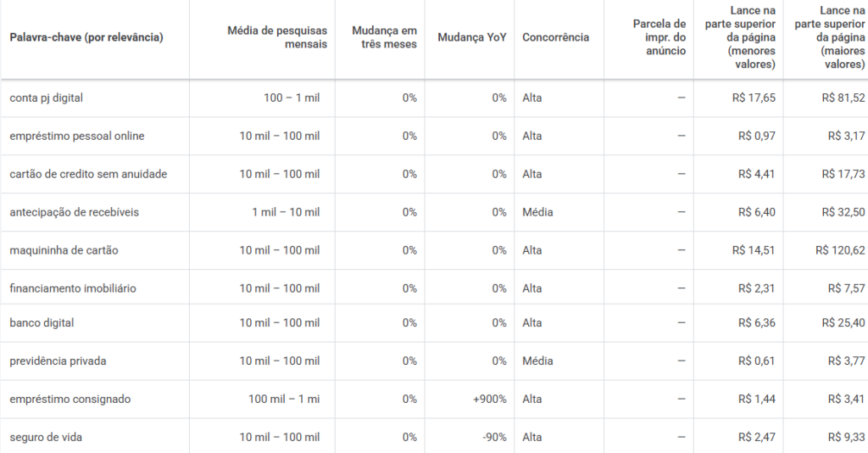Image resolution: width=868 pixels, height=453 pixels.
Task: Open cartão de credito sem anuidade keyword
Action: [88, 174]
